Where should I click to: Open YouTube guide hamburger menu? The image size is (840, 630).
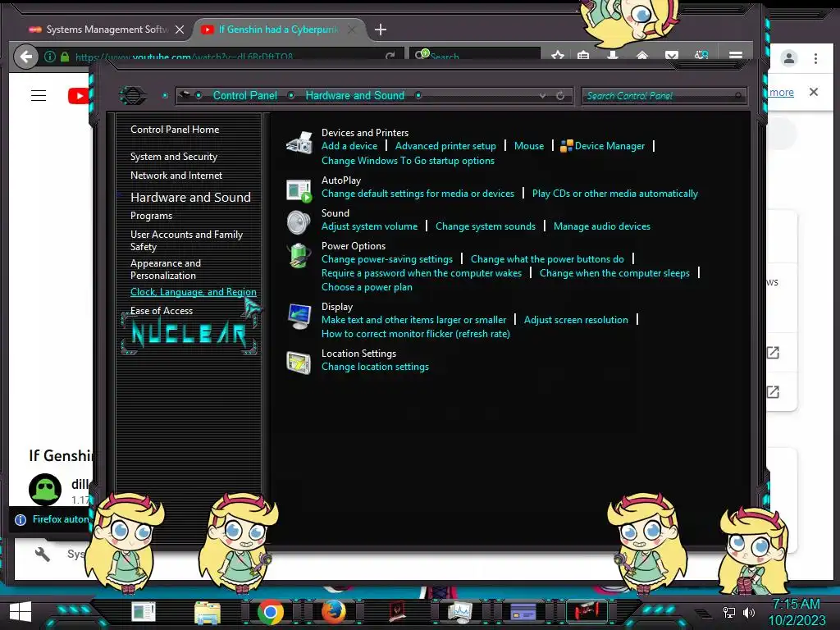tap(39, 96)
